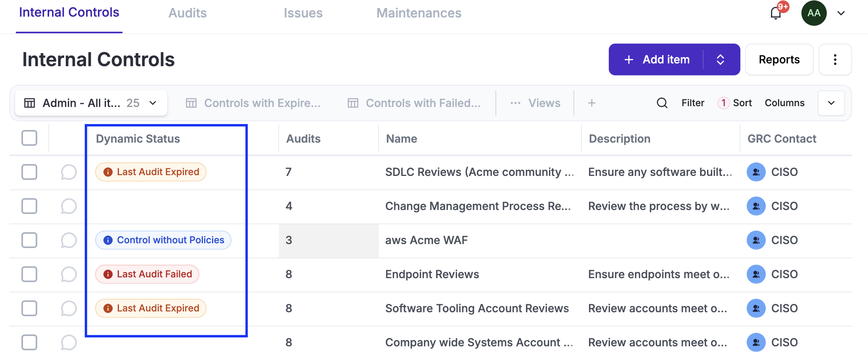
Task: Go to the Issues tab
Action: pyautogui.click(x=303, y=13)
